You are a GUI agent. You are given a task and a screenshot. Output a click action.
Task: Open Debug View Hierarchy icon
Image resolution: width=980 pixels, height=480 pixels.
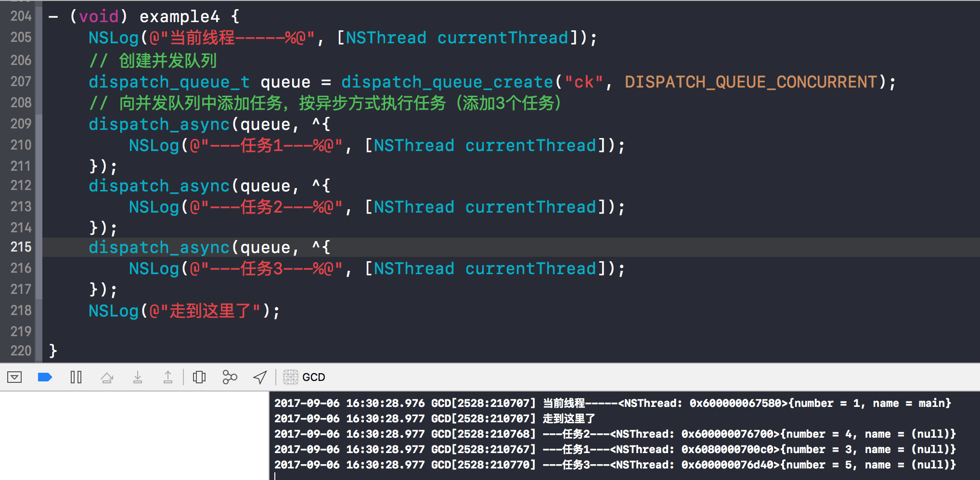[199, 377]
